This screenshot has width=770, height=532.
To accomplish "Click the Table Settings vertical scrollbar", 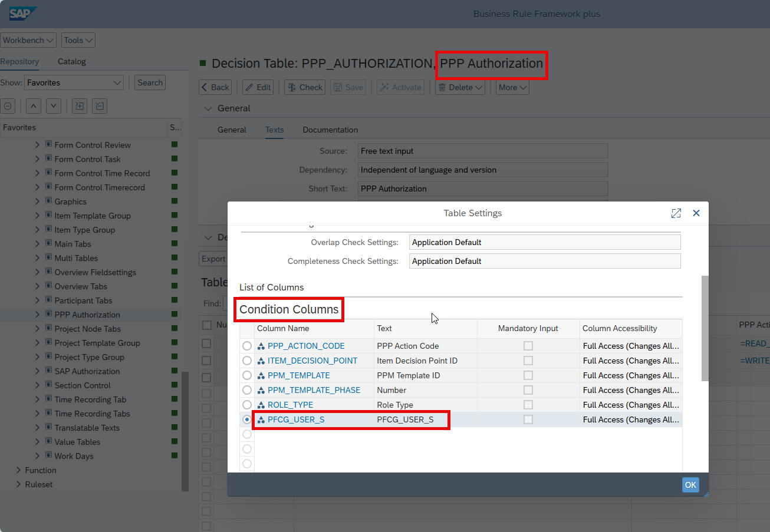I will click(705, 327).
